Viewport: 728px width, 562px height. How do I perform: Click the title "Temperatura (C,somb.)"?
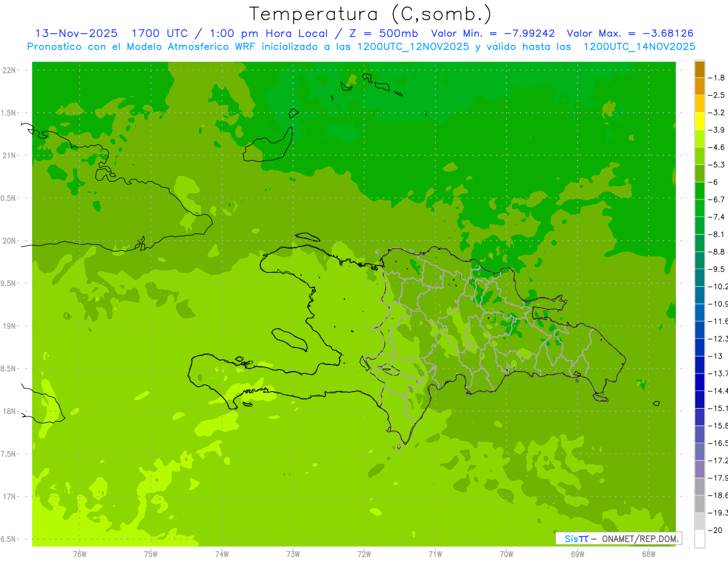(371, 14)
